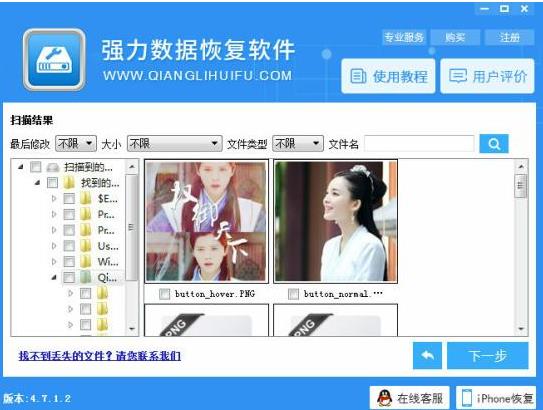Open the 文件类型 dropdown
The image size is (543, 410).
coord(298,143)
